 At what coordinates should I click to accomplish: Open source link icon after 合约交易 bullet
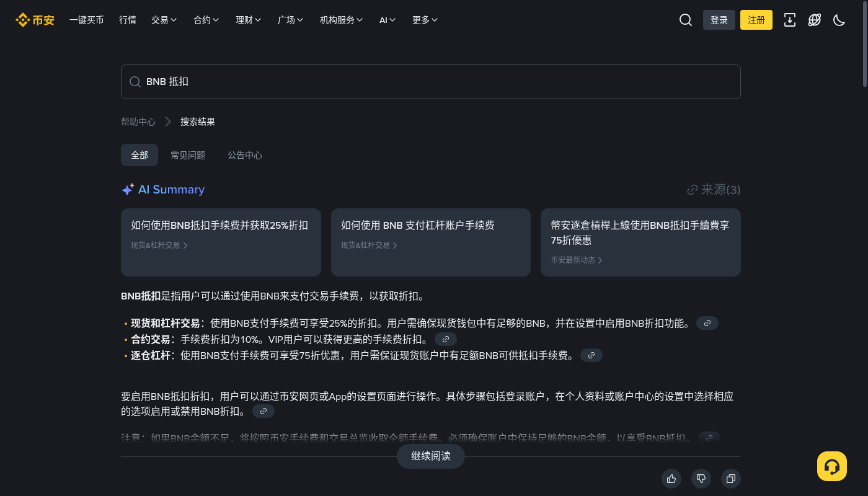pos(446,339)
